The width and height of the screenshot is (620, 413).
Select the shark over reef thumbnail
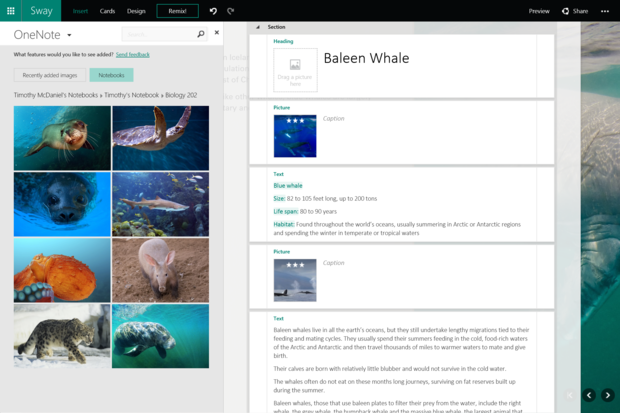pos(161,204)
